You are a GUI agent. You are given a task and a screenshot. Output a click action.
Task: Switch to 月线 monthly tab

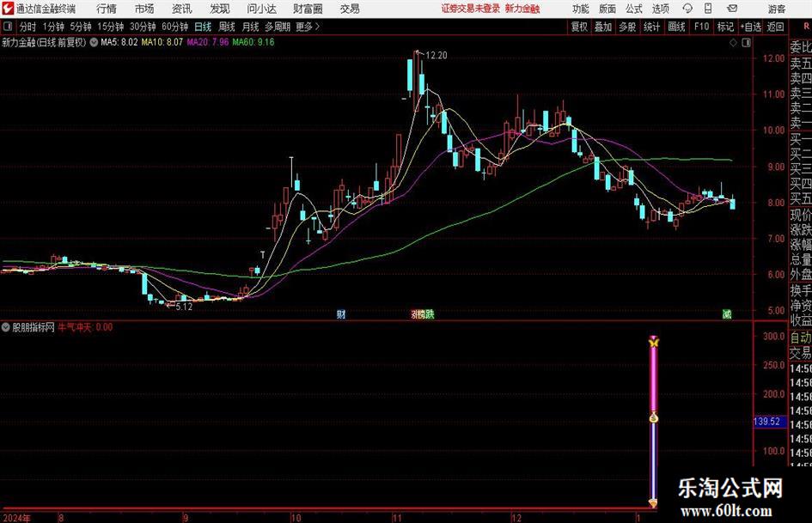(x=250, y=27)
